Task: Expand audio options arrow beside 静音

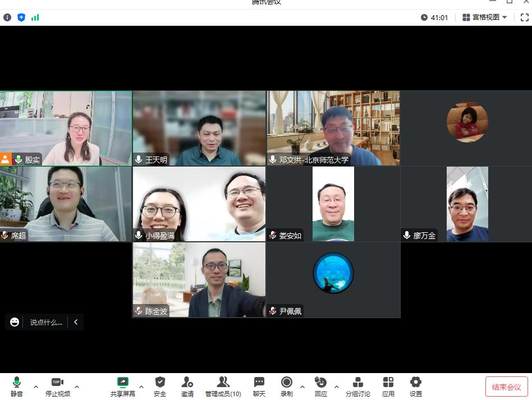Action: pyautogui.click(x=36, y=387)
